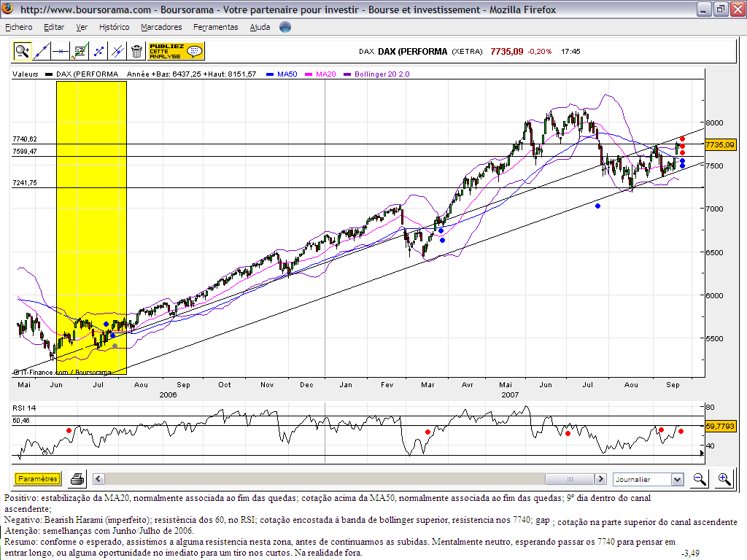Select the dashed segment drawing tool
The width and height of the screenshot is (747, 560).
click(98, 51)
